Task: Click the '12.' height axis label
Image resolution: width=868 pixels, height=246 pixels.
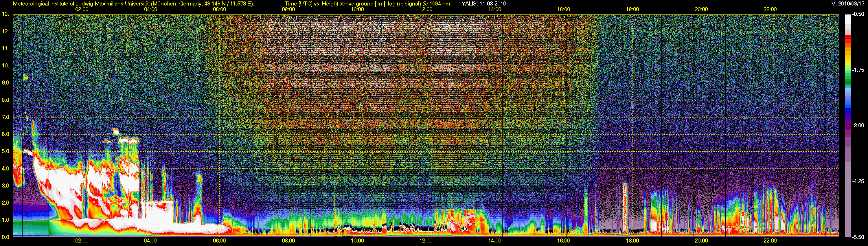Action: click(5, 32)
